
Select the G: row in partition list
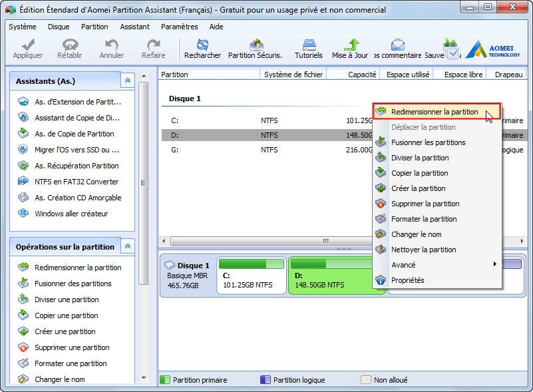click(x=267, y=150)
